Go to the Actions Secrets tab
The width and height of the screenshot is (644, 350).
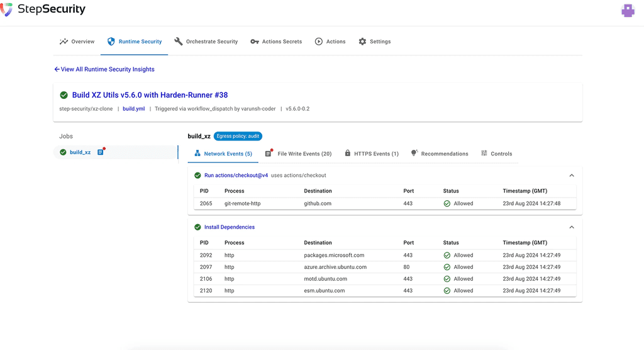click(x=276, y=42)
